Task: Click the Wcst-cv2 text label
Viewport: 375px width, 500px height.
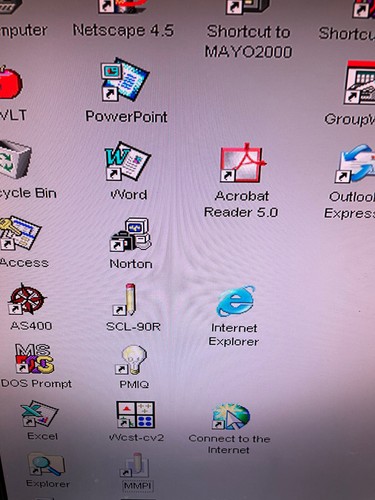Action: tap(136, 437)
